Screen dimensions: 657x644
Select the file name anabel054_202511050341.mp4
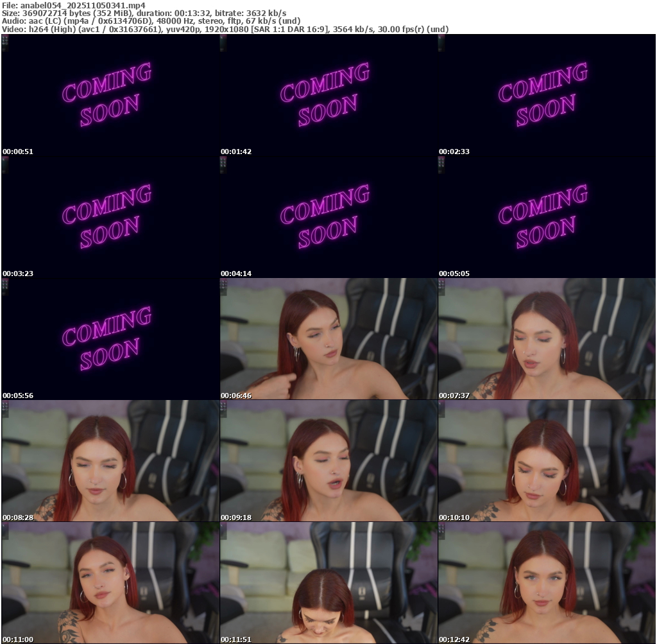(83, 5)
